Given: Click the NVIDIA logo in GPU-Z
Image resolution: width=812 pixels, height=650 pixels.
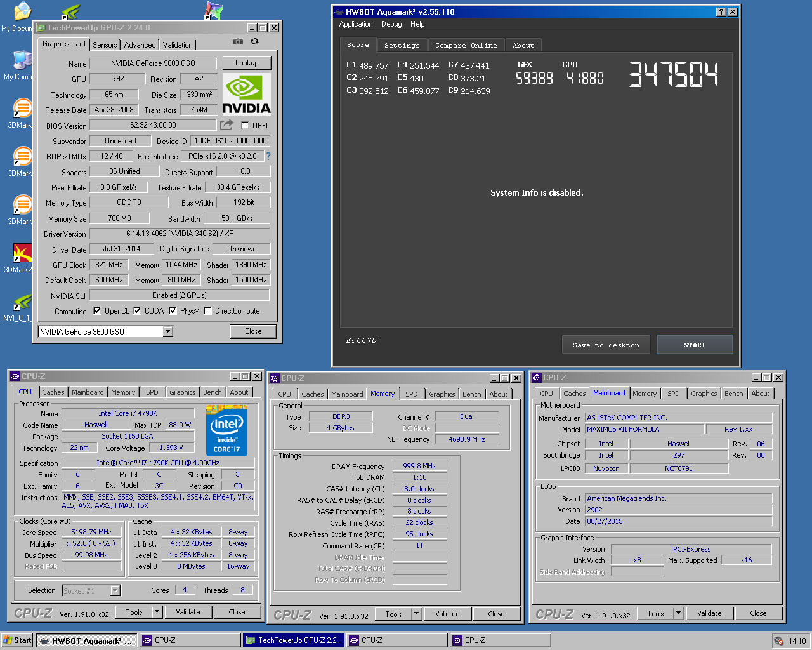Looking at the screenshot, I should click(x=246, y=93).
